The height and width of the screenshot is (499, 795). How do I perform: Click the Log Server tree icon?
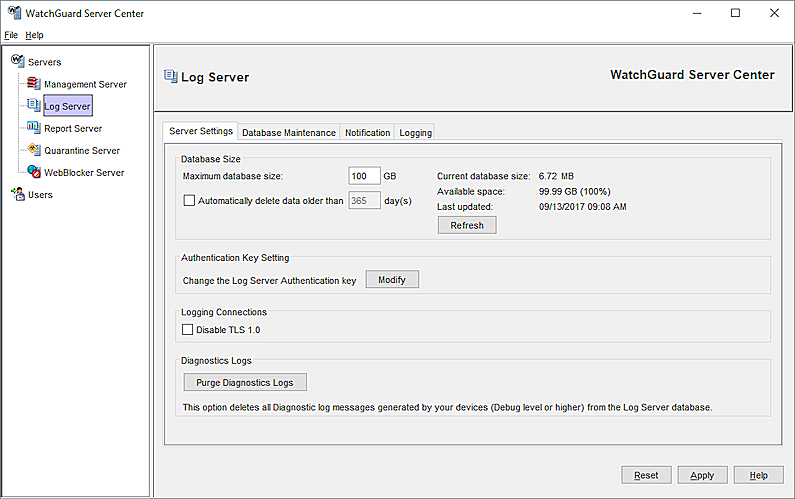click(34, 106)
